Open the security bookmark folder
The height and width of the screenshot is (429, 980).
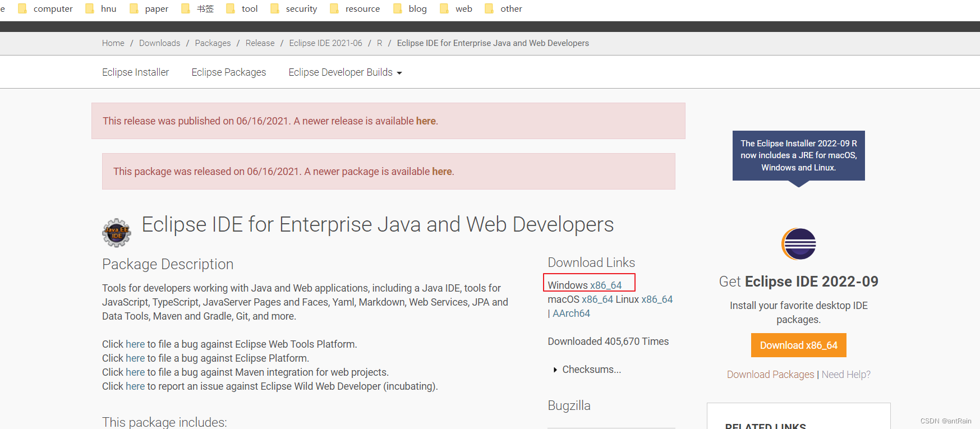(x=293, y=8)
